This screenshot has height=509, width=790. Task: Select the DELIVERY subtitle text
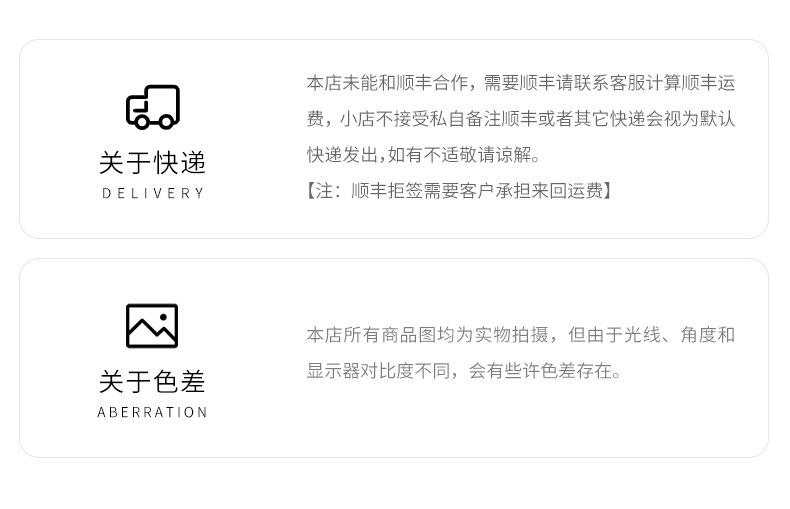(x=153, y=193)
